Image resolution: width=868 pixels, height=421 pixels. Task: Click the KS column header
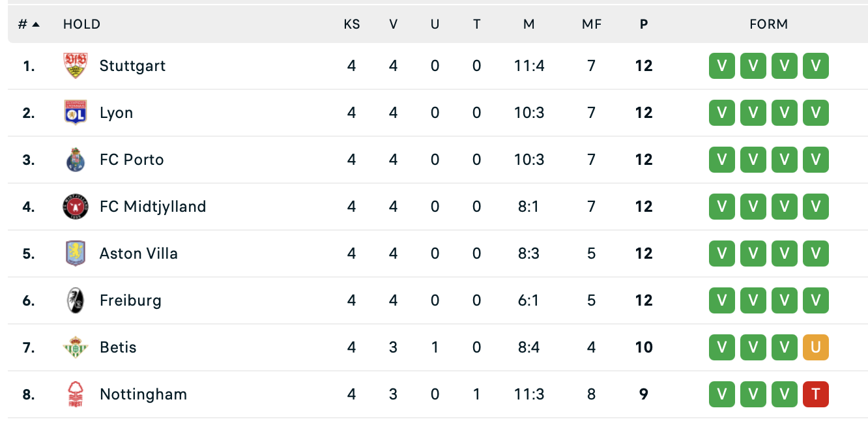coord(352,24)
